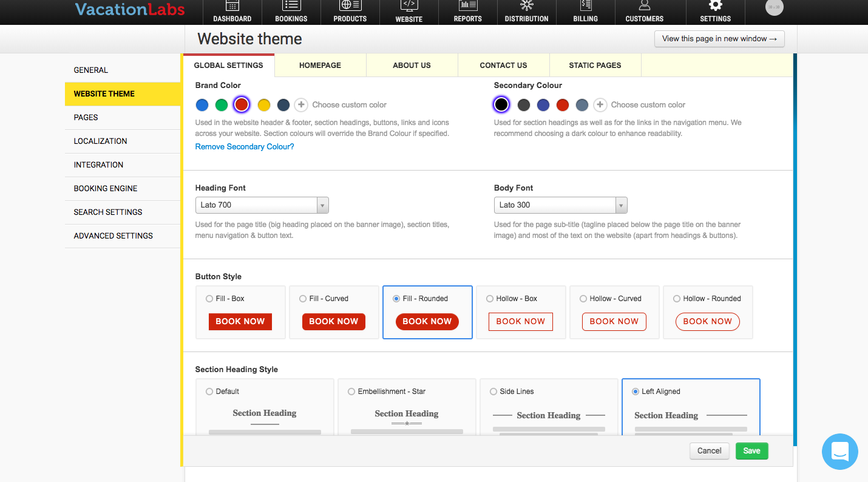Open the Reports chart icon
The image size is (868, 482).
coord(467,6)
